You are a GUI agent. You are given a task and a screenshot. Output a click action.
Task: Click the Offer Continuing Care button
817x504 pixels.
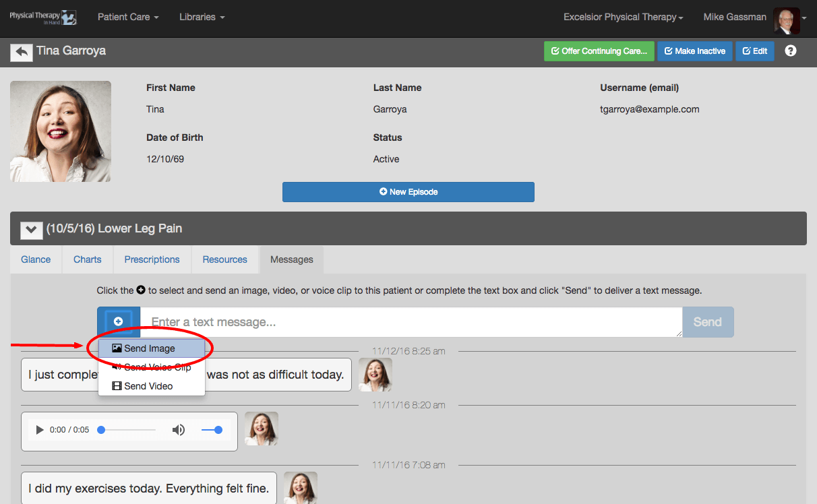click(x=599, y=51)
